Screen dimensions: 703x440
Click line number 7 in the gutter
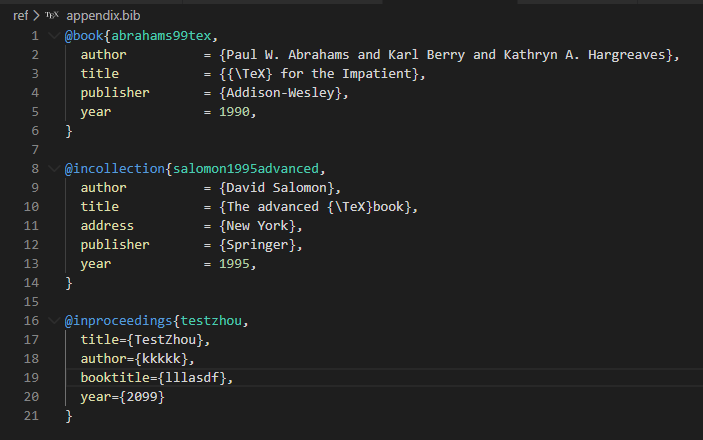(x=35, y=150)
